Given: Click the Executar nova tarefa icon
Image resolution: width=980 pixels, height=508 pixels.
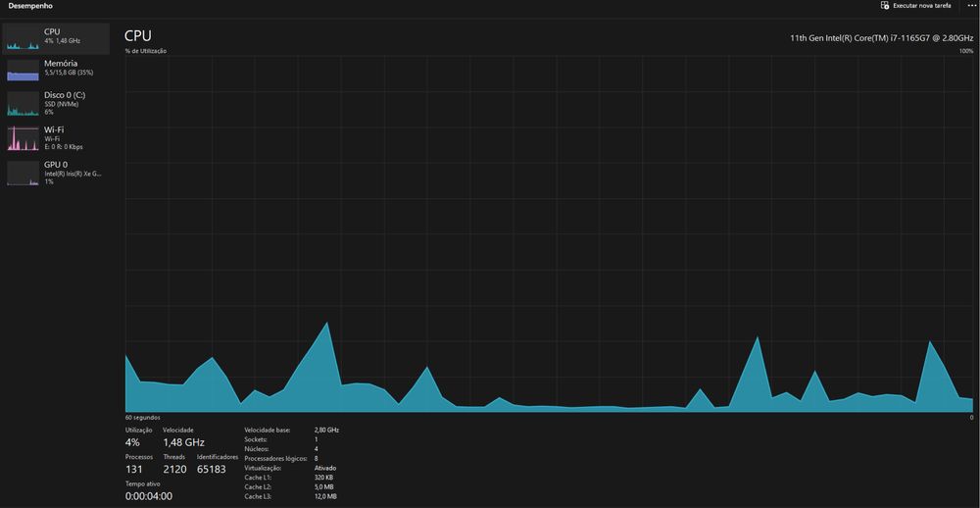Looking at the screenshot, I should (884, 6).
